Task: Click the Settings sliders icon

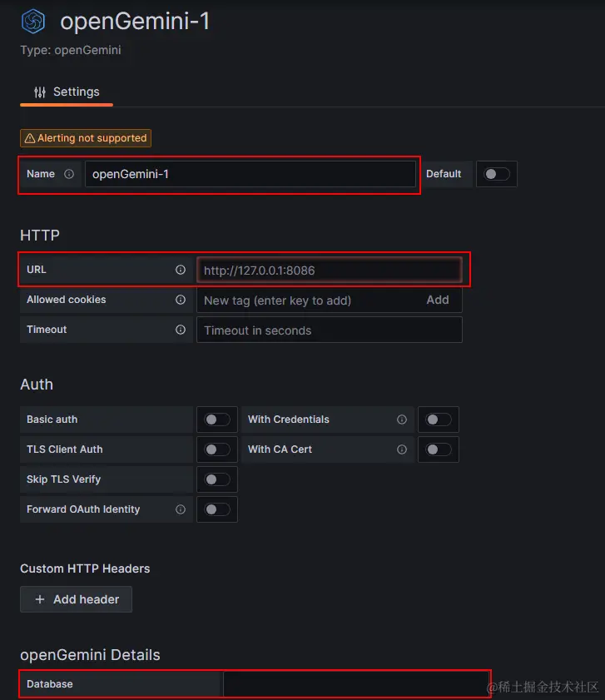Action: [x=40, y=92]
